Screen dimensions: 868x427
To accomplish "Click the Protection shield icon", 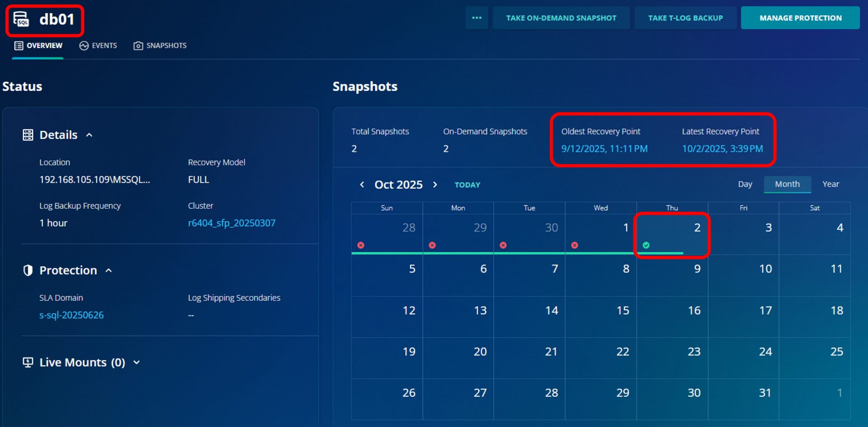I will [28, 270].
